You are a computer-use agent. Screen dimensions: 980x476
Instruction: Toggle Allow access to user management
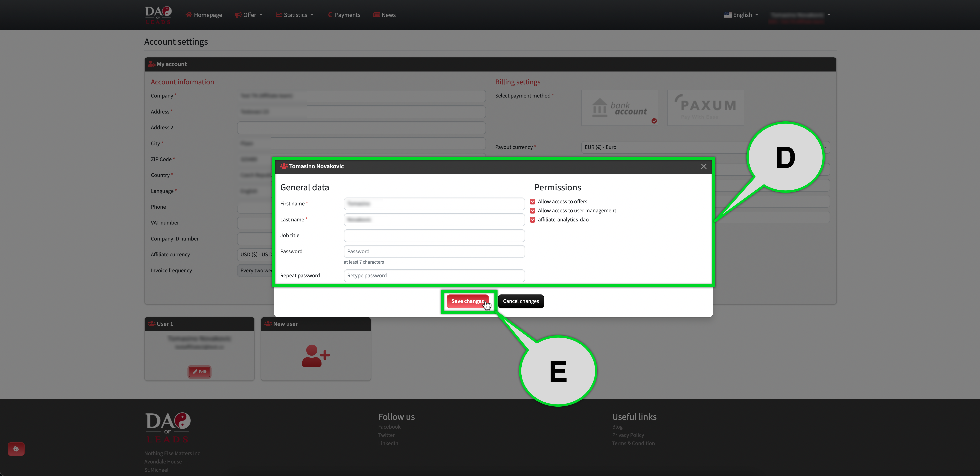click(x=533, y=211)
